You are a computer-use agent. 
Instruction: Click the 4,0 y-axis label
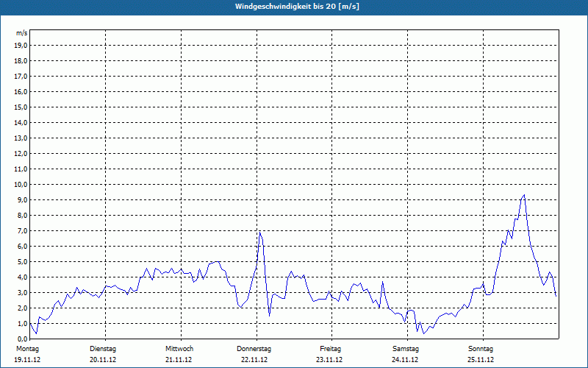[x=23, y=277]
